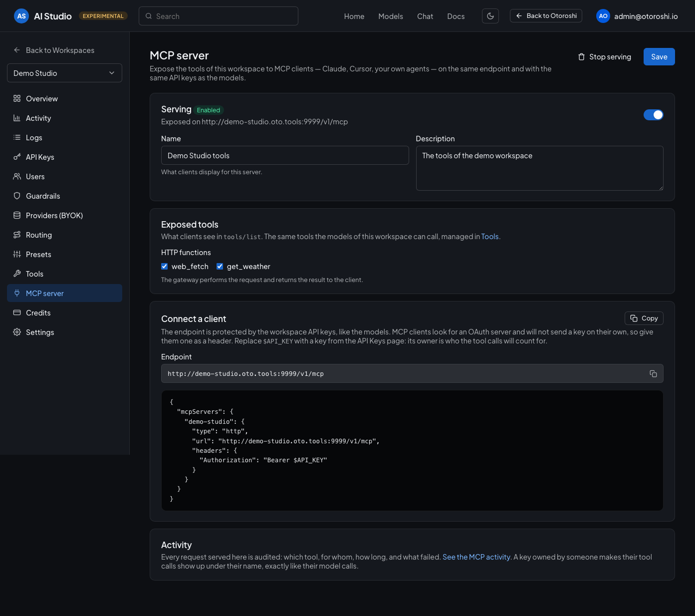Click the Providers database icon
The width and height of the screenshot is (695, 616).
17,215
